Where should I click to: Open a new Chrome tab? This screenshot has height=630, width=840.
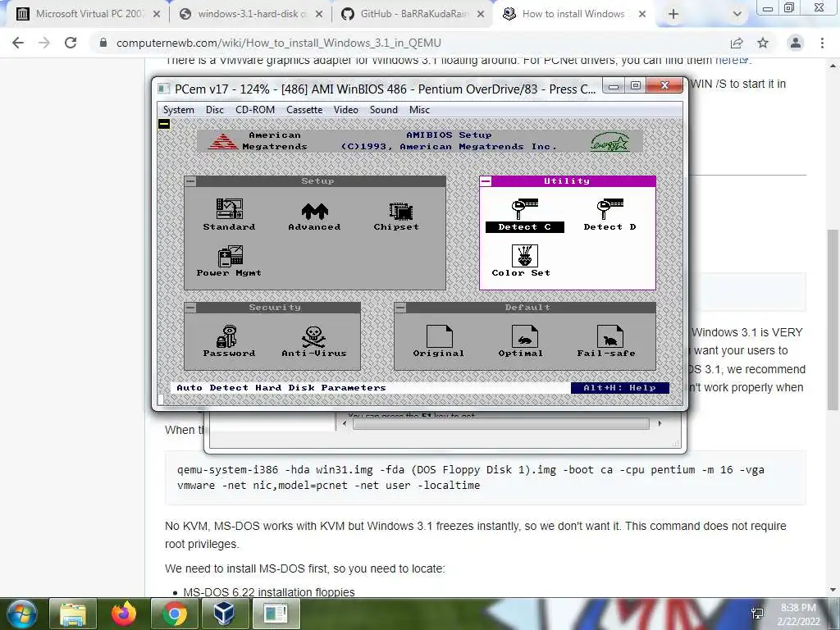click(x=673, y=15)
